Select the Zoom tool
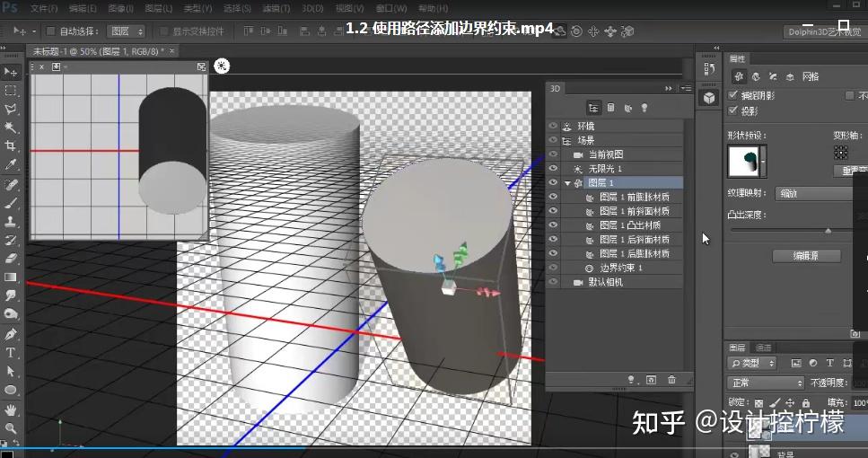 point(11,428)
